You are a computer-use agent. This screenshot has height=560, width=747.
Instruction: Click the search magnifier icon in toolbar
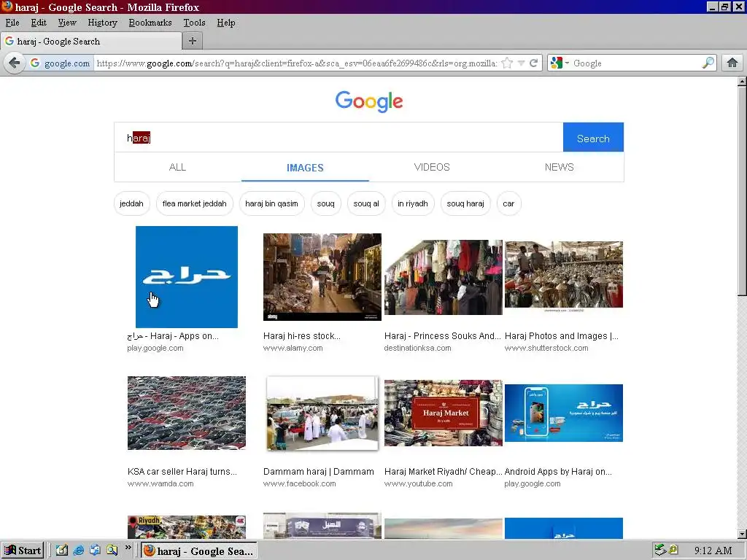(708, 63)
